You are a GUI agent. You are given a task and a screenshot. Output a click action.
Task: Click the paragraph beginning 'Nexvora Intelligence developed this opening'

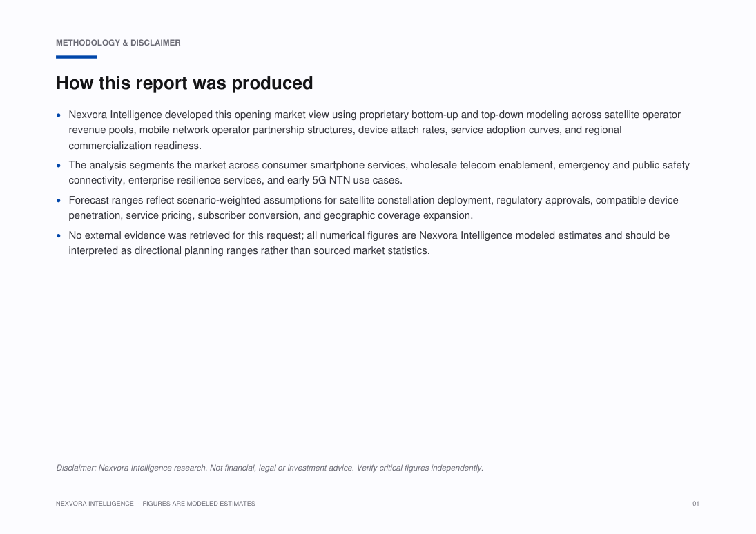click(375, 130)
